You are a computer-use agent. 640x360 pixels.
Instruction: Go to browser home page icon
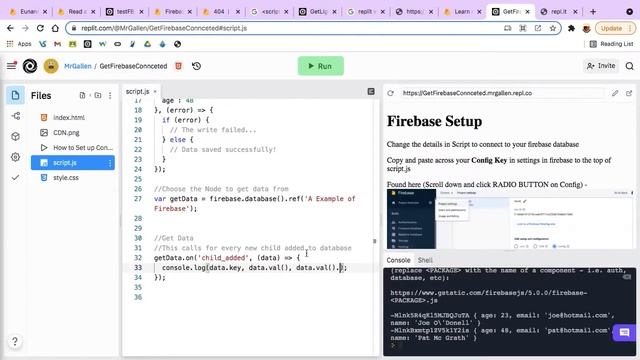tap(55, 28)
